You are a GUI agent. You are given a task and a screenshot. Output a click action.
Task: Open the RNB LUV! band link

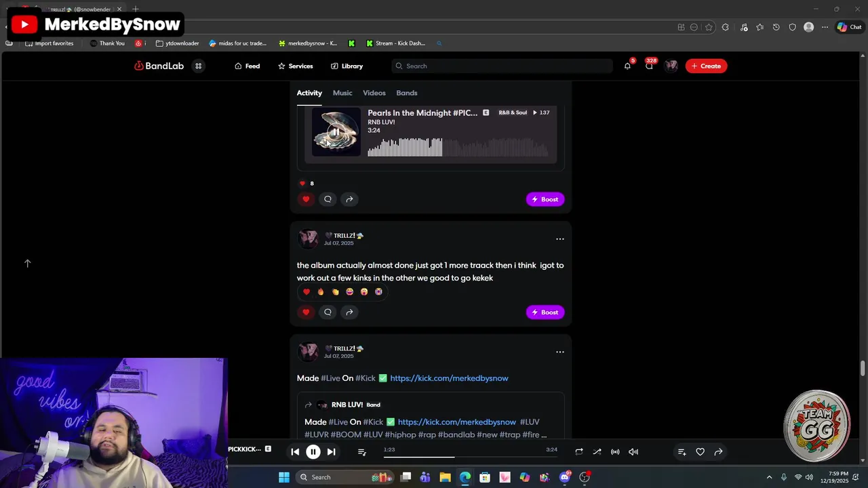[347, 405]
